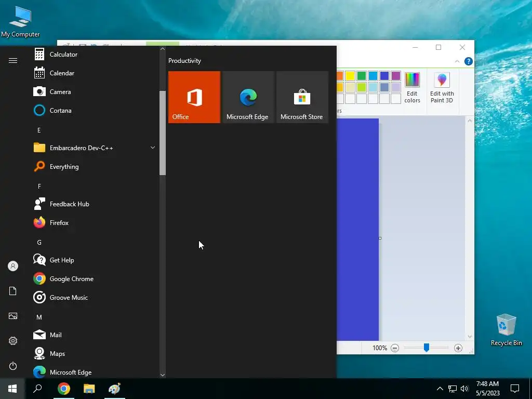Select the purple swatch in Paint

396,76
